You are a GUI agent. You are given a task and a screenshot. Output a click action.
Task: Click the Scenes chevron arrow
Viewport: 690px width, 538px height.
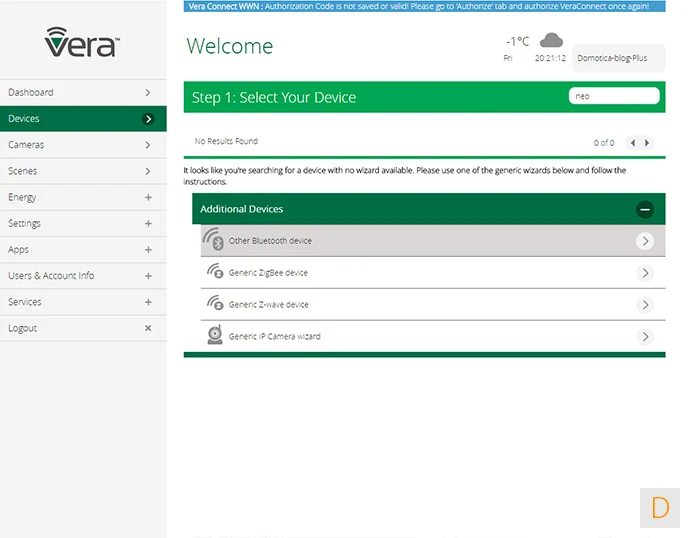pyautogui.click(x=148, y=171)
